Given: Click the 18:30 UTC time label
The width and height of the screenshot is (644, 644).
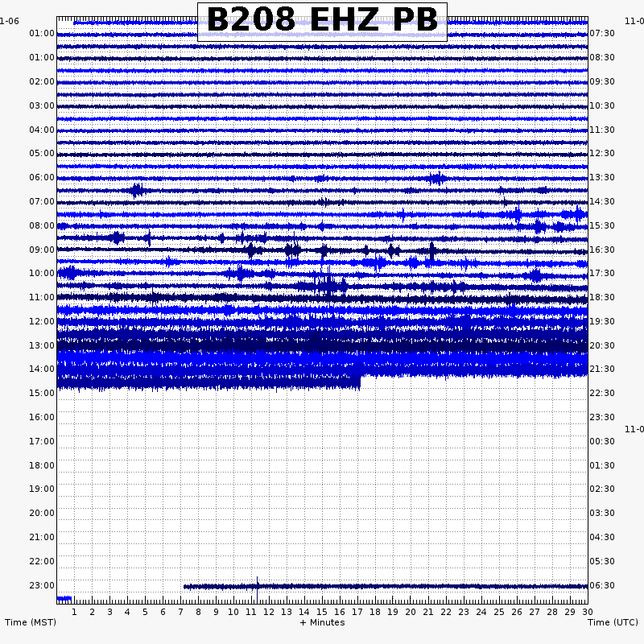Looking at the screenshot, I should (x=602, y=297).
